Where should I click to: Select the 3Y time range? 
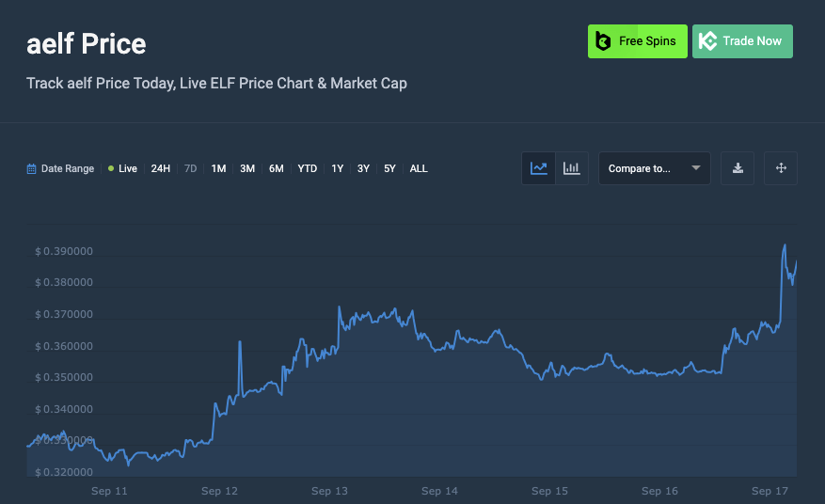point(363,169)
